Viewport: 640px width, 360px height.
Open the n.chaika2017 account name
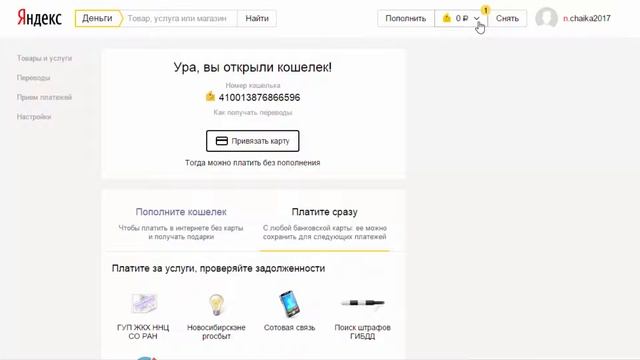587,18
